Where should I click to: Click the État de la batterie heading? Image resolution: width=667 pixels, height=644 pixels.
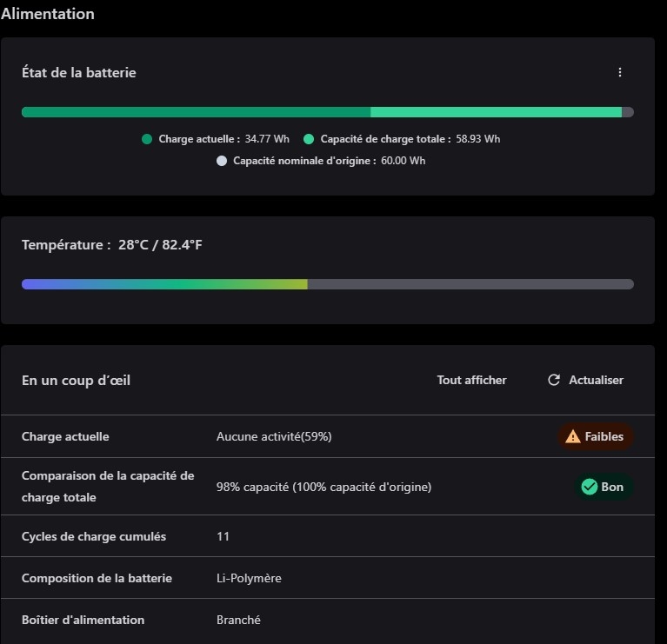(79, 73)
